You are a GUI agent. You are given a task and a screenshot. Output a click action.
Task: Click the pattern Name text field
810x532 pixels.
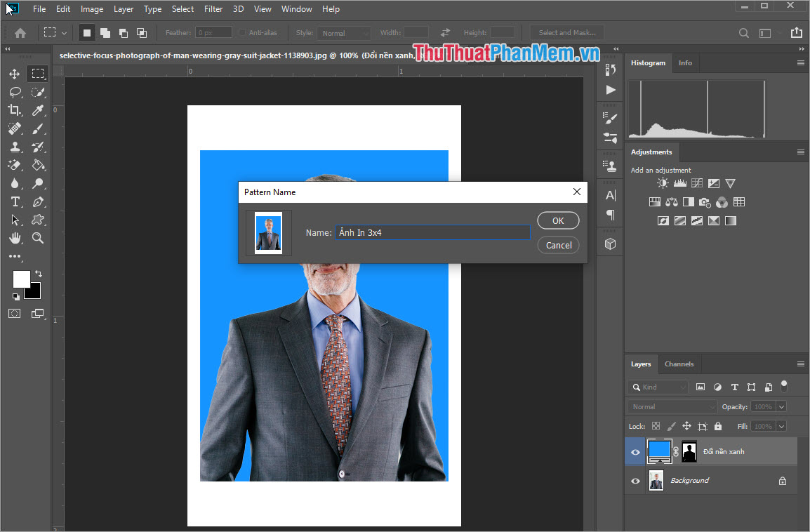(x=432, y=232)
